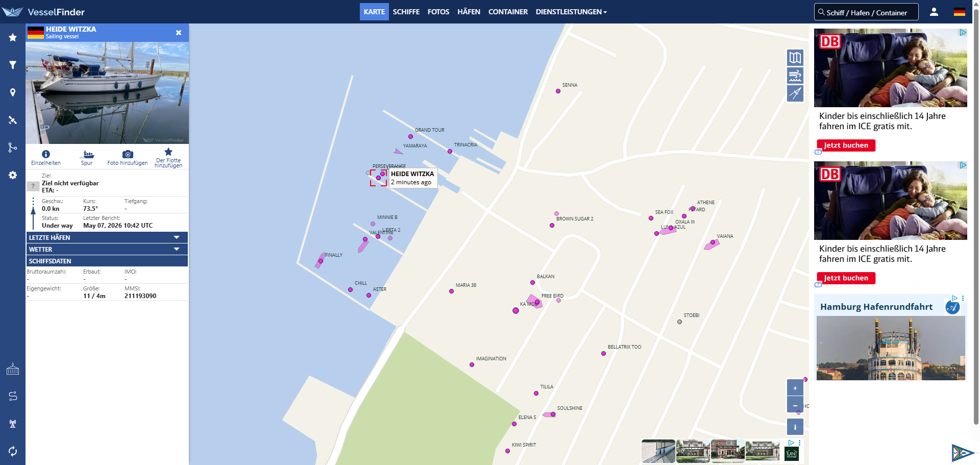980x465 pixels.
Task: Click the Jetzt buchen button in the first ad
Action: [x=846, y=145]
